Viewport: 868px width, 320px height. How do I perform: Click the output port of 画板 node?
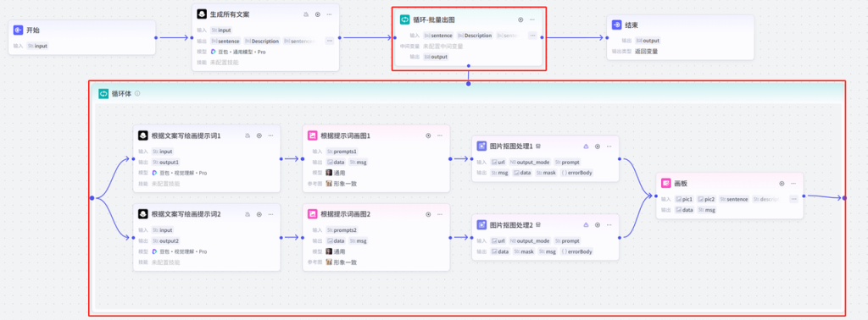tap(804, 196)
